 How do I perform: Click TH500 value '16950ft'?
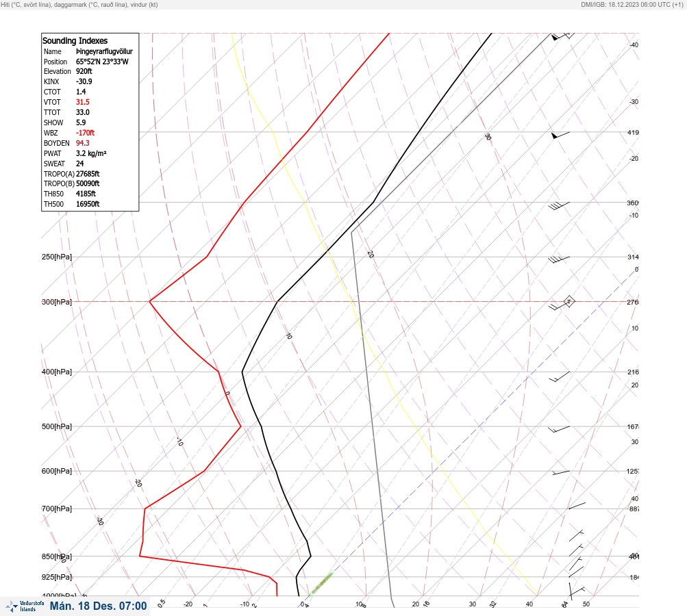coord(88,204)
